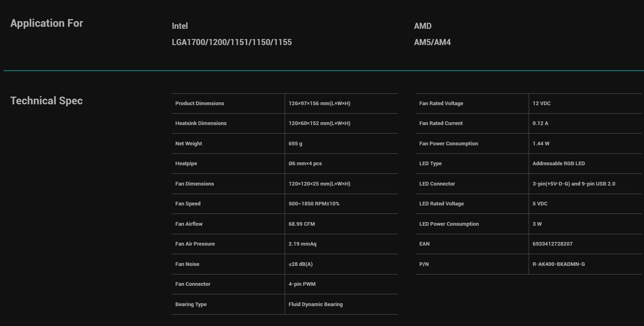
Task: Select the AMD label
Action: click(422, 26)
